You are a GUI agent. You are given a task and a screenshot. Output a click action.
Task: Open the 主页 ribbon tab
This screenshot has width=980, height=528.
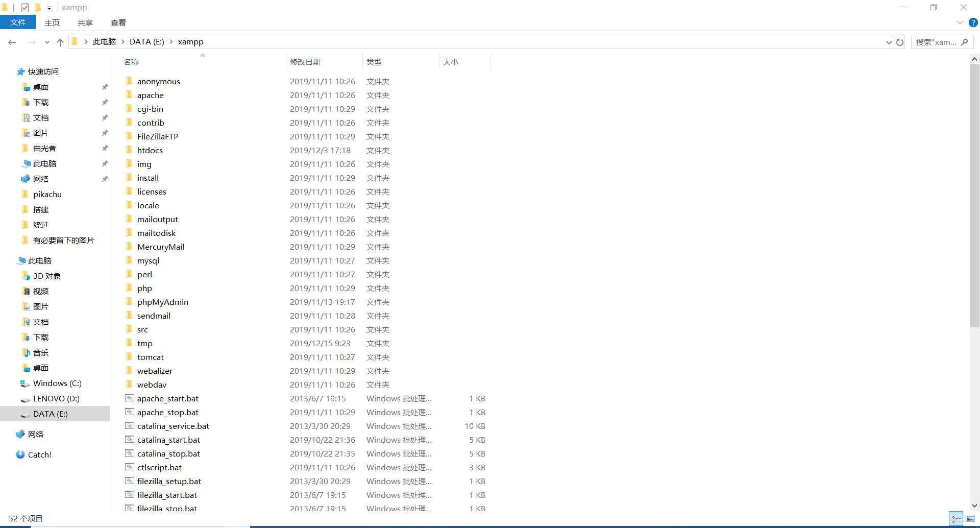tap(52, 22)
